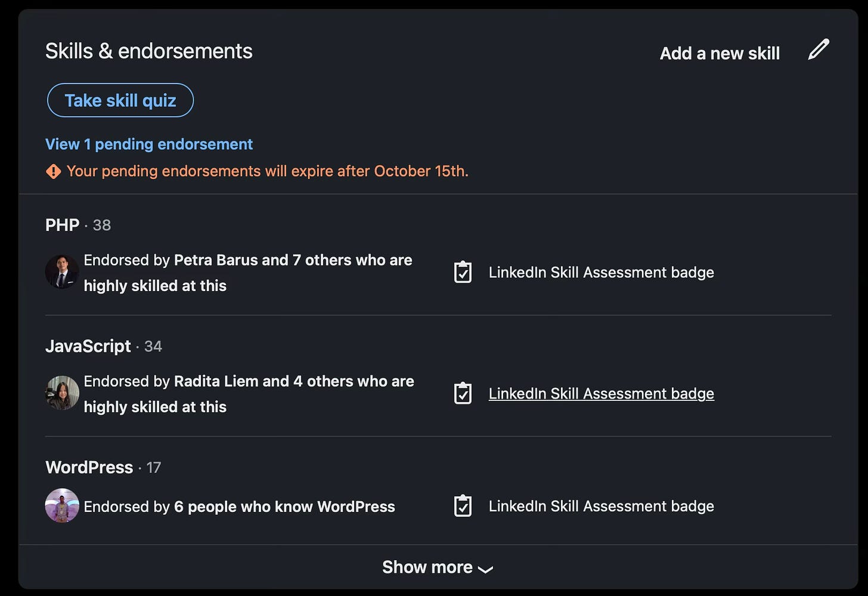Open Endorsed by 6 people who know WordPress

pyautogui.click(x=239, y=507)
